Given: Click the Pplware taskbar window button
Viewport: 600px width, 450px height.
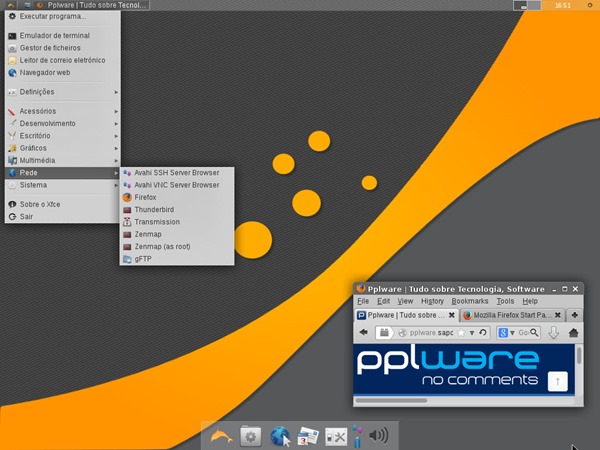Looking at the screenshot, I should 92,5.
